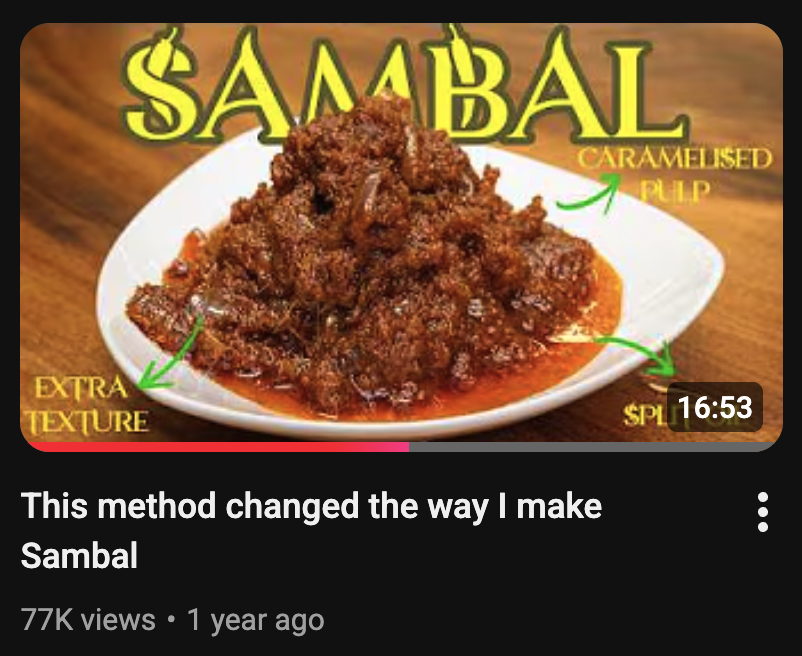Click the green arrow pointing to Caramelised Pulp

pos(588,191)
